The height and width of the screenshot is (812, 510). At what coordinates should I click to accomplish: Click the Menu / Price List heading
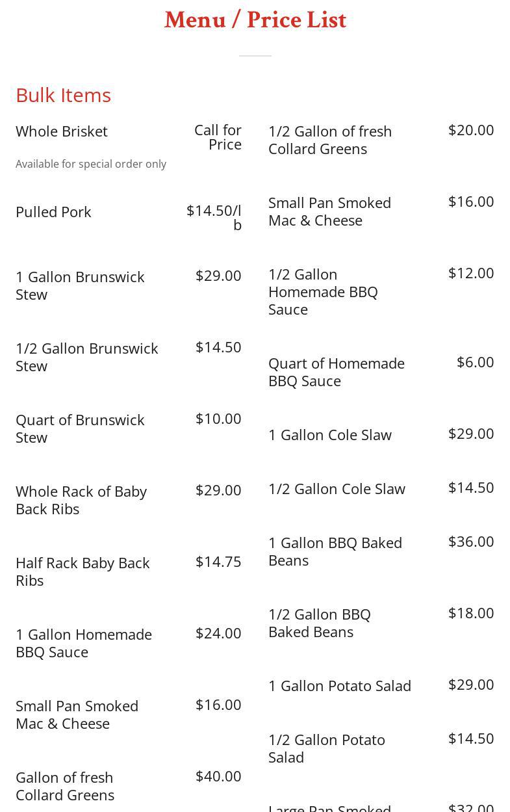[255, 20]
